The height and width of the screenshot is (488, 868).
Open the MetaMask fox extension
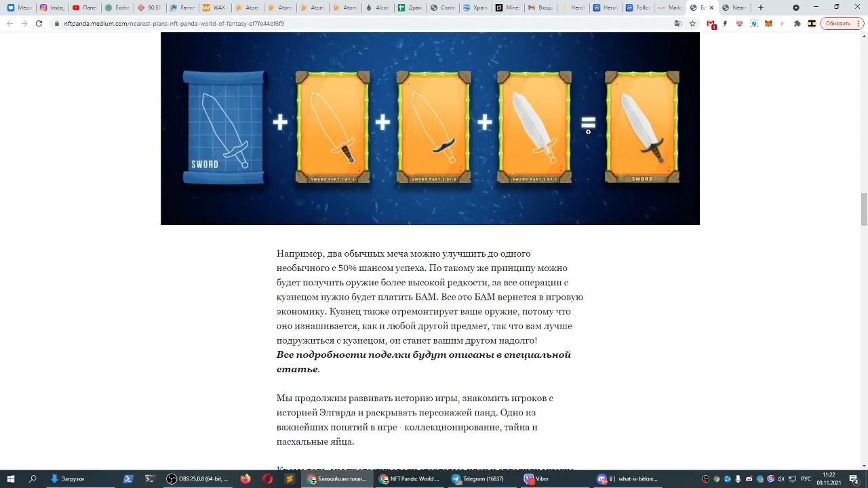[x=768, y=24]
